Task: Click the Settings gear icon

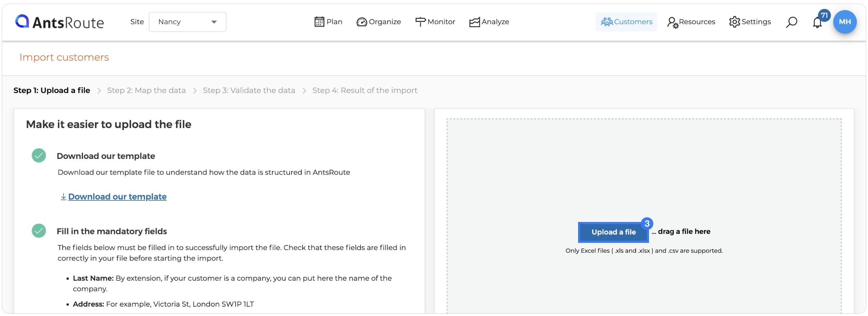Action: (x=734, y=22)
